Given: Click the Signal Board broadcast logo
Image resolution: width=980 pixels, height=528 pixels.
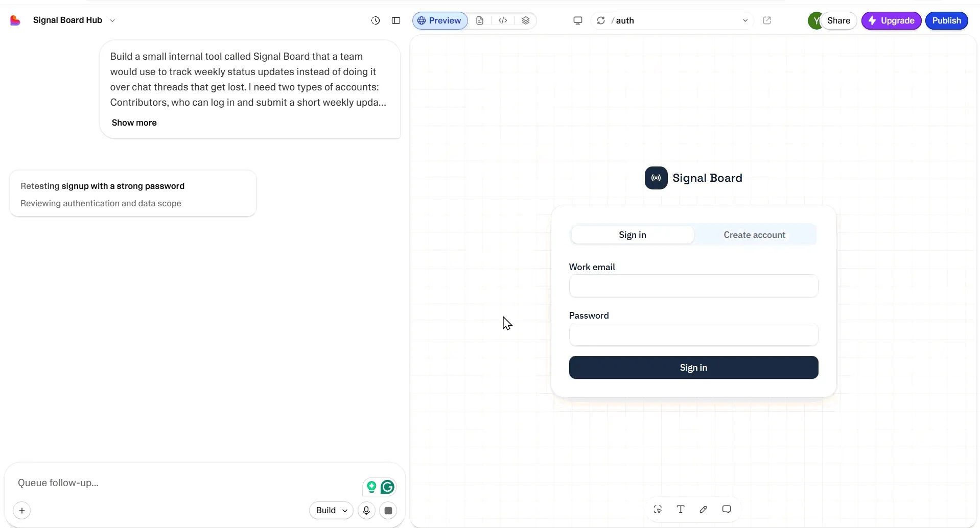Looking at the screenshot, I should pyautogui.click(x=656, y=178).
